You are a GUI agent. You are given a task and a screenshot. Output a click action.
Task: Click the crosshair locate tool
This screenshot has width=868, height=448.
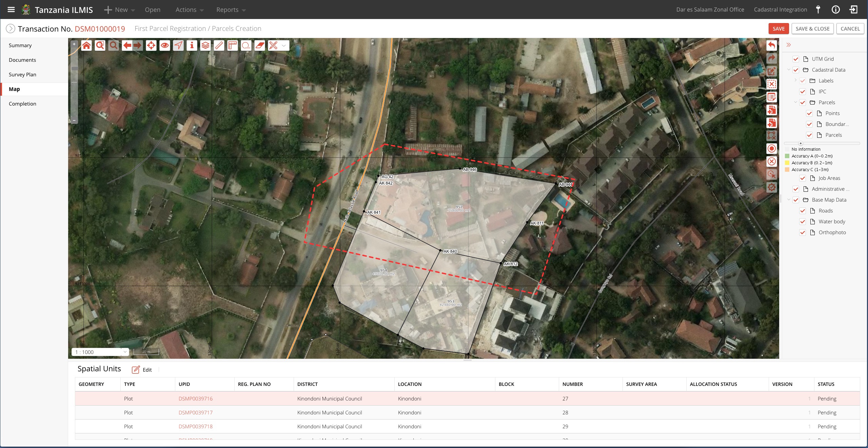151,45
